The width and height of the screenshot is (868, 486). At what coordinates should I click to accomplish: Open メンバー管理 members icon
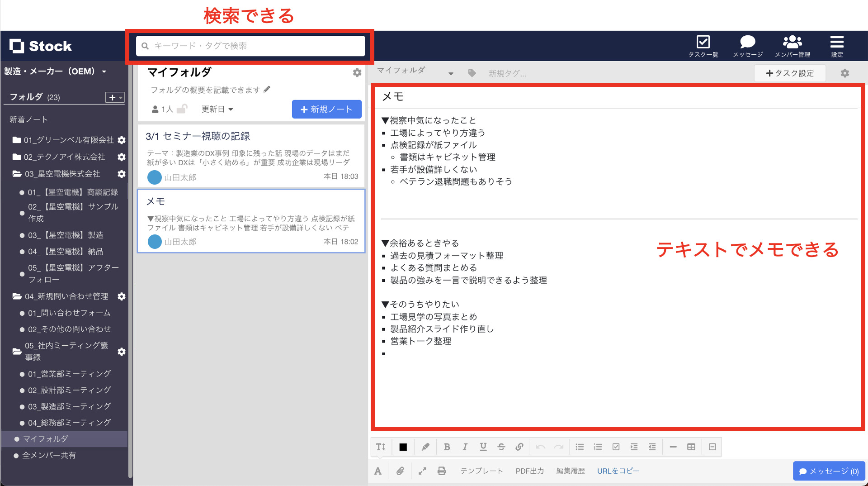pyautogui.click(x=792, y=42)
